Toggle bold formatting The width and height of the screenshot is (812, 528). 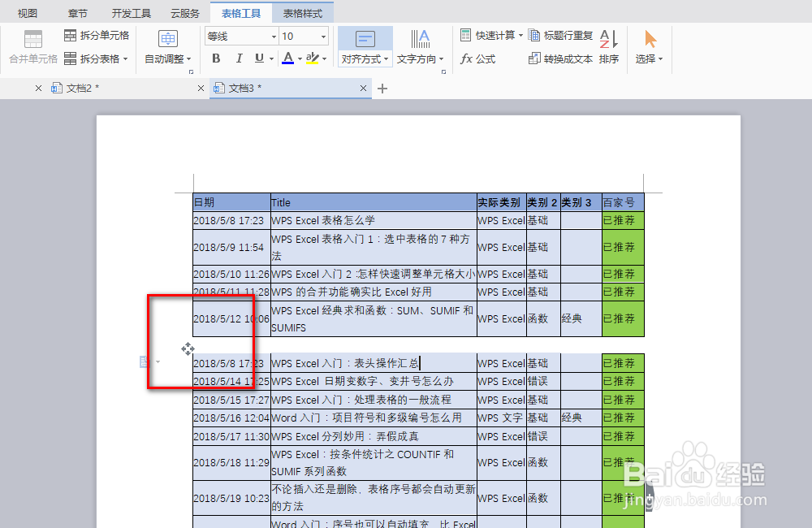click(x=217, y=58)
